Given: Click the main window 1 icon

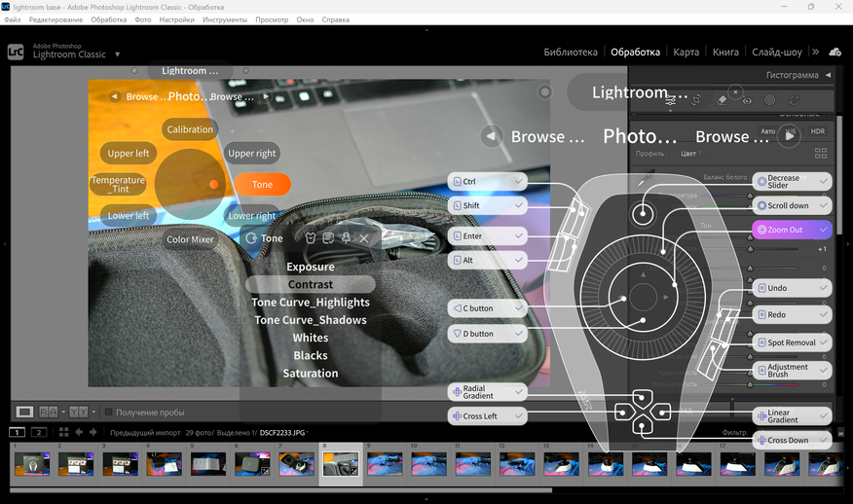Looking at the screenshot, I should point(17,432).
